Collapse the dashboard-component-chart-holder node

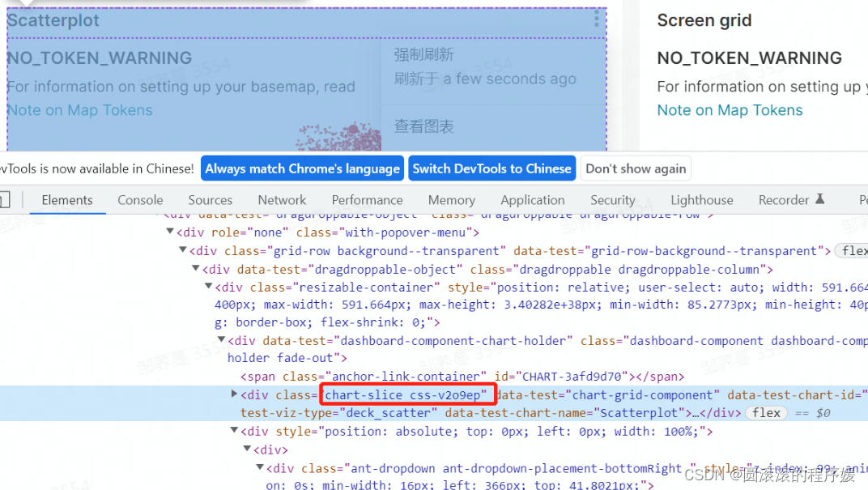[x=221, y=339]
